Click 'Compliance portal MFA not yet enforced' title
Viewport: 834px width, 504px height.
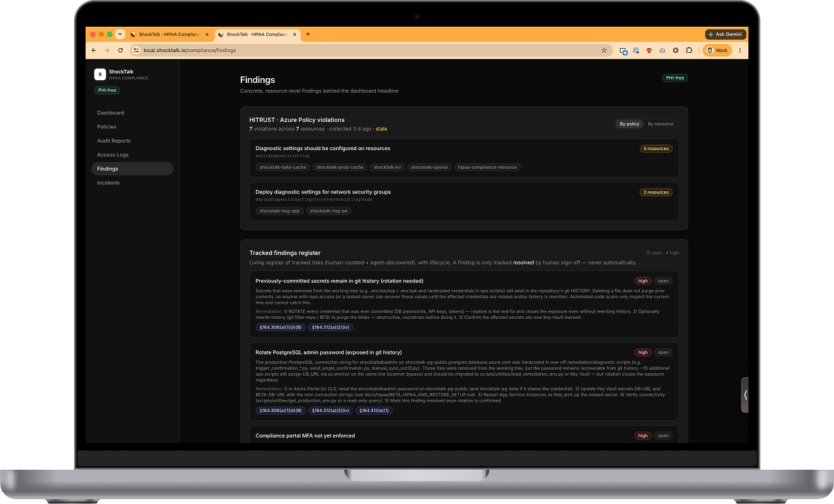(305, 435)
